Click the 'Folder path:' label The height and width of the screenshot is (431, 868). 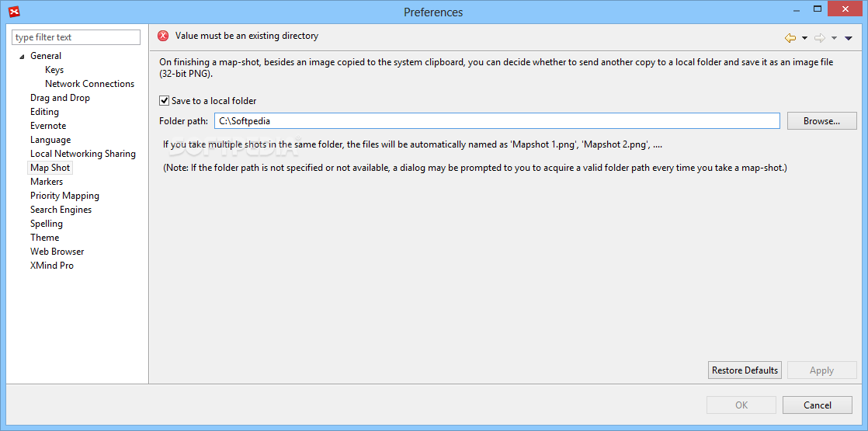[x=183, y=121]
